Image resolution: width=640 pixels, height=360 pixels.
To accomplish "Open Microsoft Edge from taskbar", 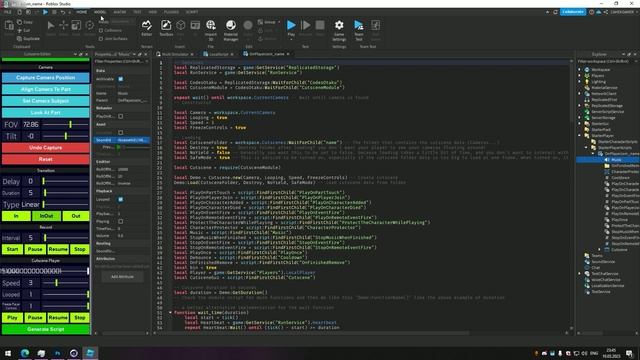I will [25, 353].
